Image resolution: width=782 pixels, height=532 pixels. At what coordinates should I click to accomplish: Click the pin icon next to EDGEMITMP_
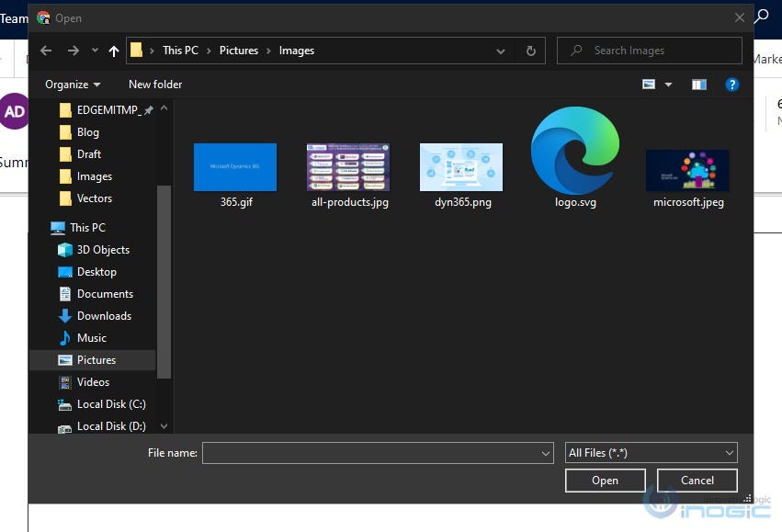pyautogui.click(x=148, y=110)
